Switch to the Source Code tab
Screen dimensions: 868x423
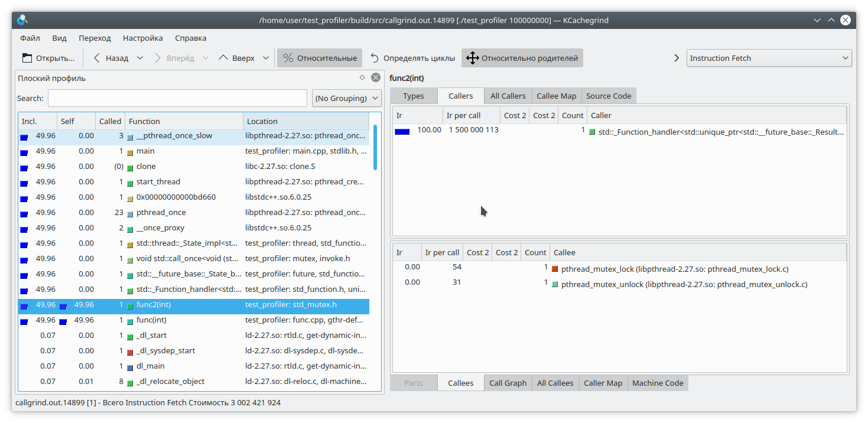[609, 96]
